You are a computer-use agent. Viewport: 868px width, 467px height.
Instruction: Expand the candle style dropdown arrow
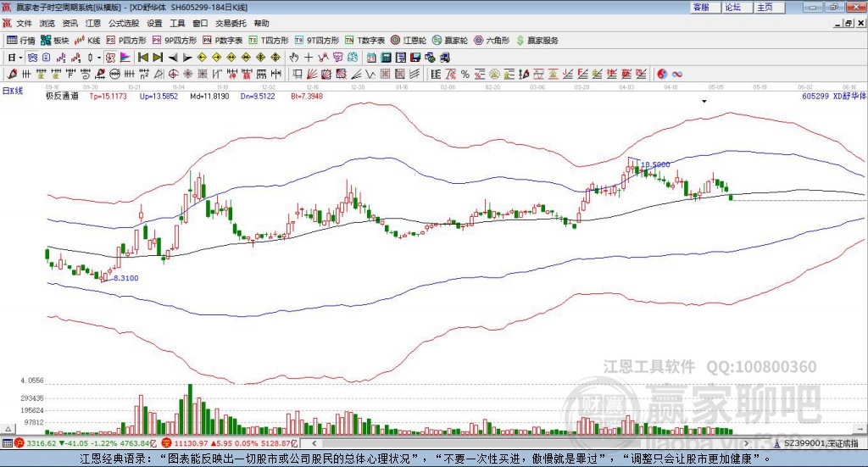pos(99,58)
